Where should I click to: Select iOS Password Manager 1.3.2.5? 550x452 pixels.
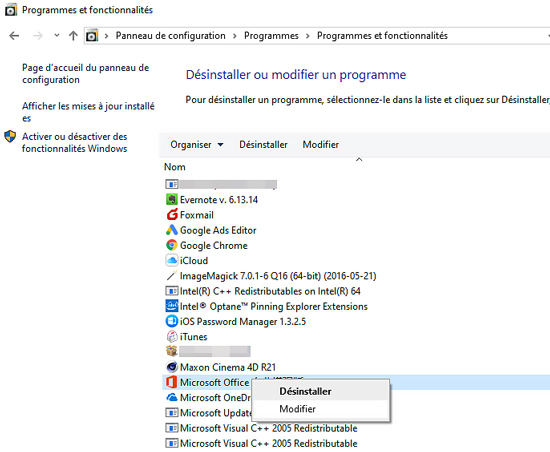[x=243, y=321]
